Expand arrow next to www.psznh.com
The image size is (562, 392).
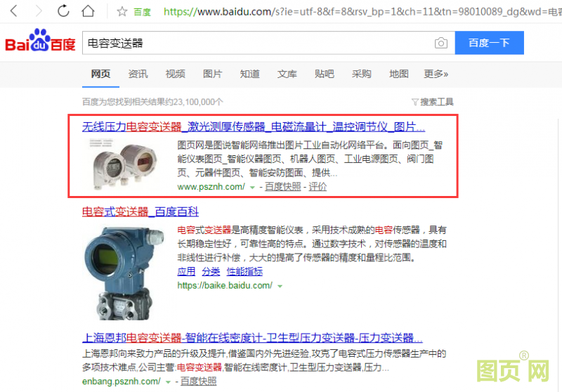pyautogui.click(x=252, y=188)
